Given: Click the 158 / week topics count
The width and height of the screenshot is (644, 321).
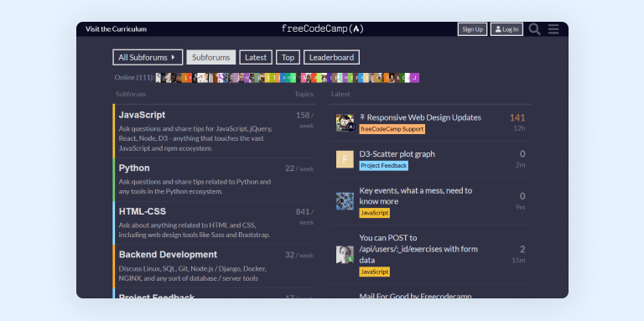Looking at the screenshot, I should pyautogui.click(x=304, y=121).
